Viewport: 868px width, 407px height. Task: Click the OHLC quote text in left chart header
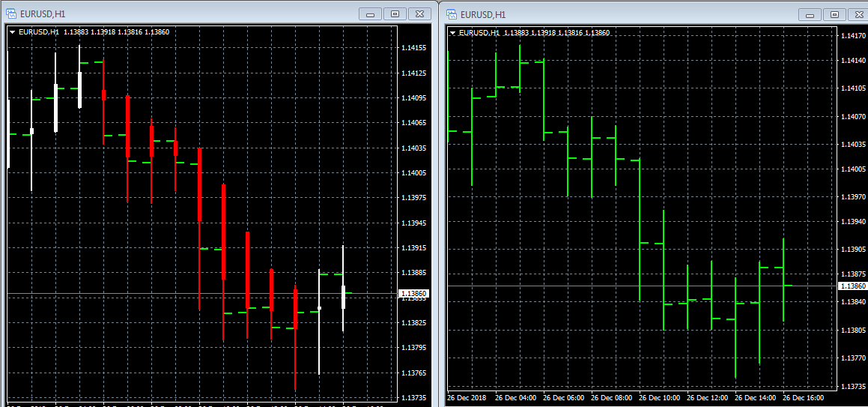116,32
